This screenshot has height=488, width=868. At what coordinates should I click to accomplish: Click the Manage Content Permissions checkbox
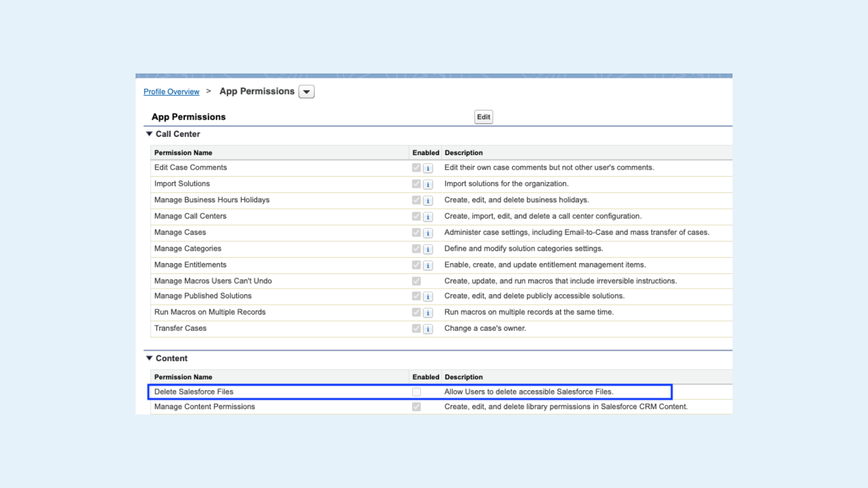point(416,407)
